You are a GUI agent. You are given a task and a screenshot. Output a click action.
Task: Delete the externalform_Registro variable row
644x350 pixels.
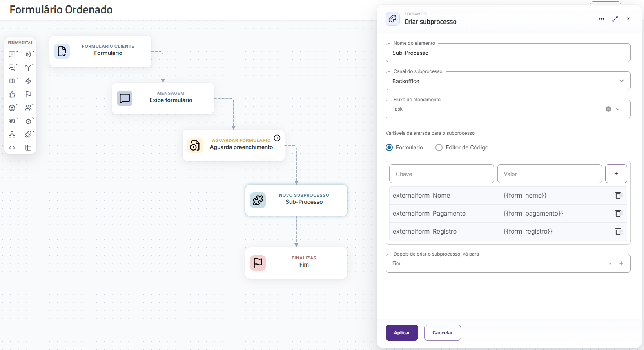tap(619, 231)
